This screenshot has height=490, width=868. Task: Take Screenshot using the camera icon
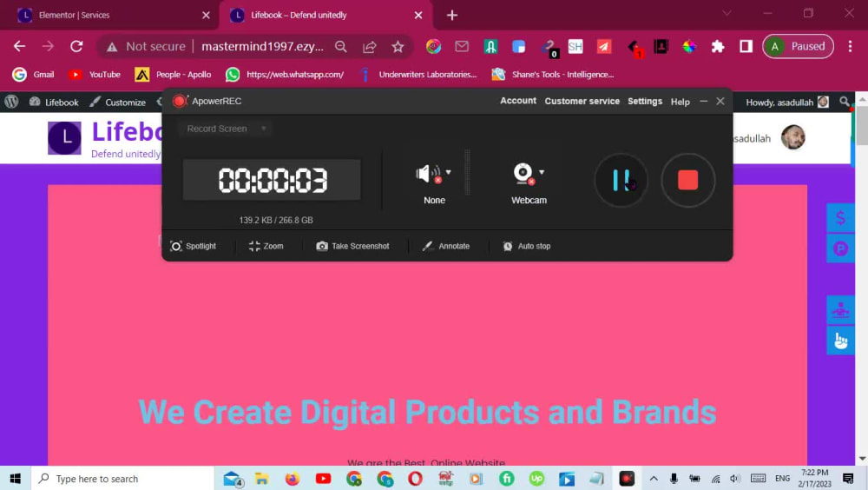tap(352, 246)
